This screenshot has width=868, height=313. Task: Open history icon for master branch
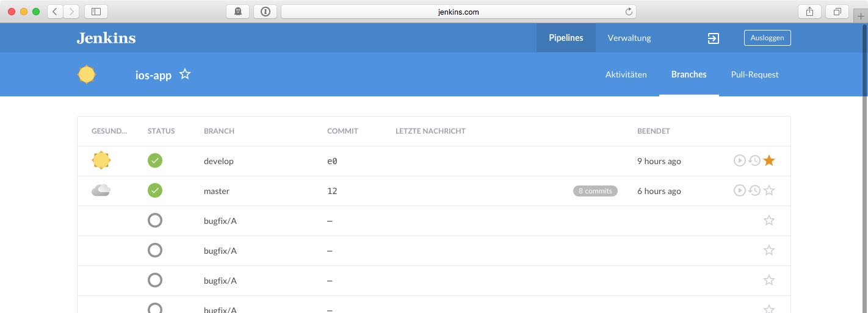click(x=754, y=190)
